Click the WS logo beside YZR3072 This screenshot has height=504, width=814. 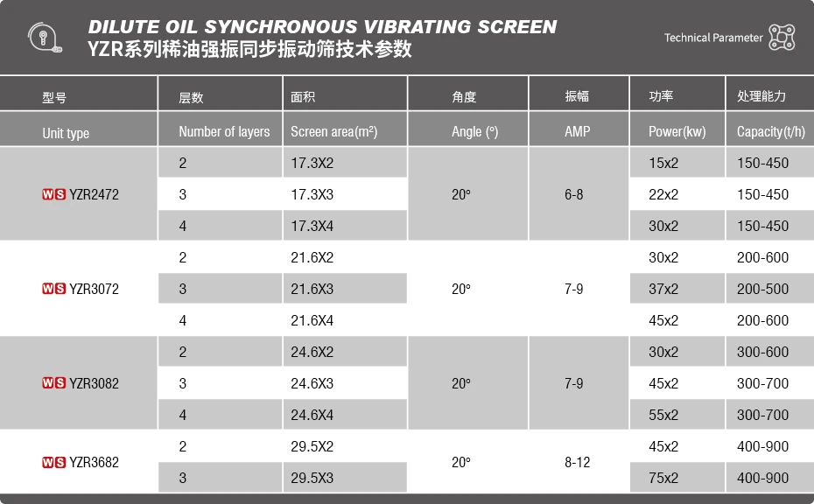(x=53, y=289)
